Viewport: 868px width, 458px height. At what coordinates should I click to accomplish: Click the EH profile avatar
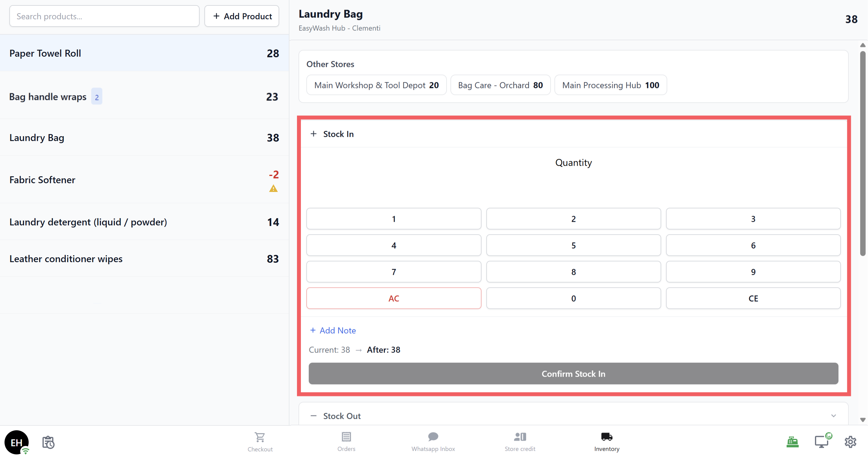point(17,442)
